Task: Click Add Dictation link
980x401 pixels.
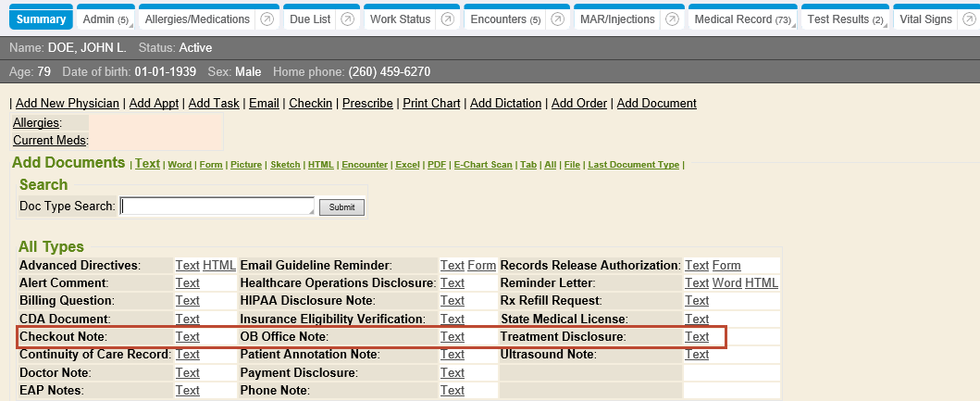Action: tap(506, 103)
